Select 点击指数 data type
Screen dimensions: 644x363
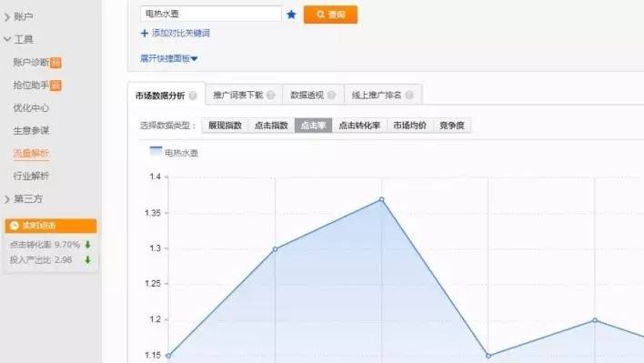(271, 126)
